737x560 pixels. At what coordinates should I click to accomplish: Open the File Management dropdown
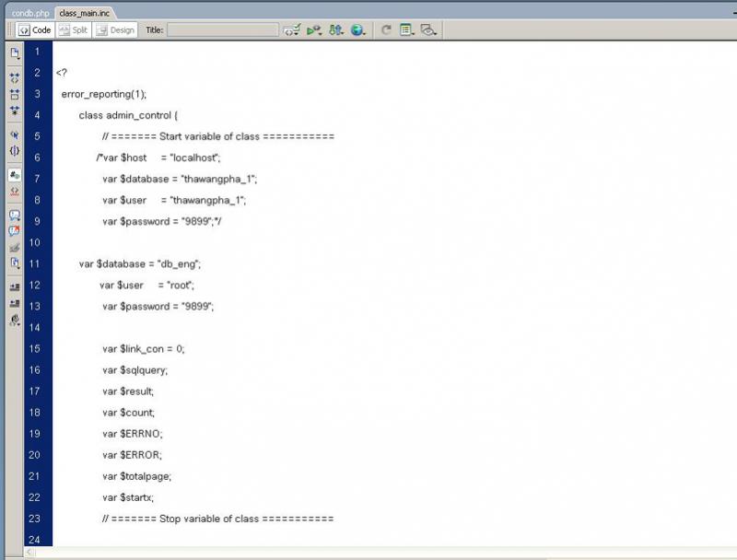coord(335,30)
